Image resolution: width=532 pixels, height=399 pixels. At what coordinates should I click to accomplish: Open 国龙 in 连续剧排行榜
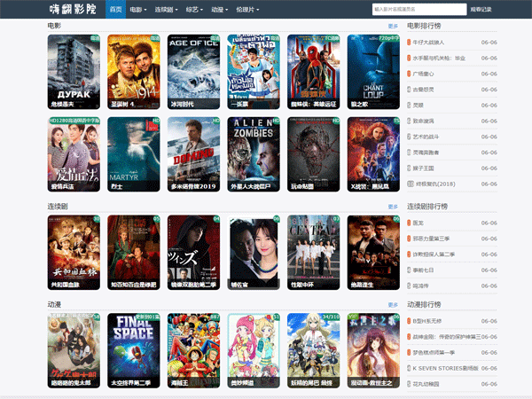pyautogui.click(x=419, y=223)
